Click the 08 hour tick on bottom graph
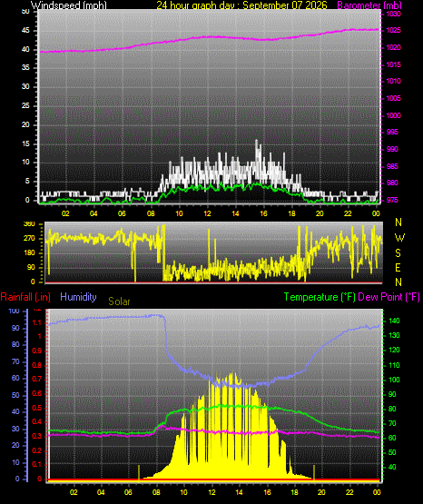This screenshot has height=504, width=423. click(x=156, y=492)
